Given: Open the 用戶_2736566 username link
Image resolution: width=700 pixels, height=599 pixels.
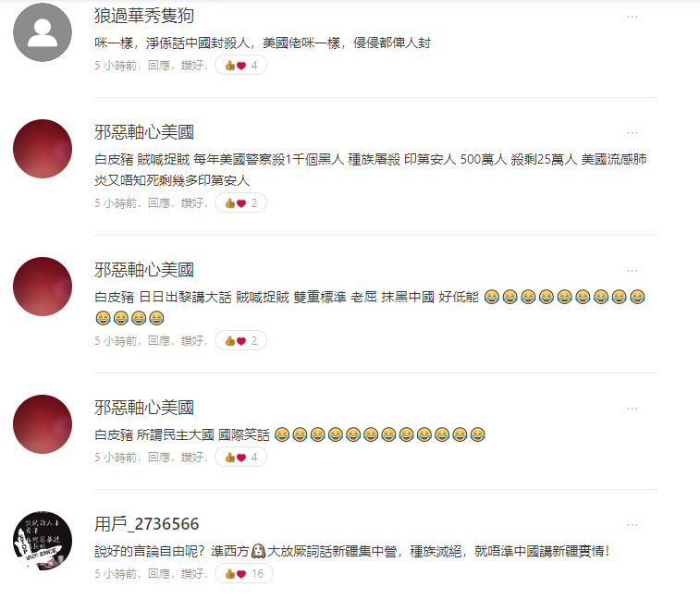Looking at the screenshot, I should pos(146,524).
